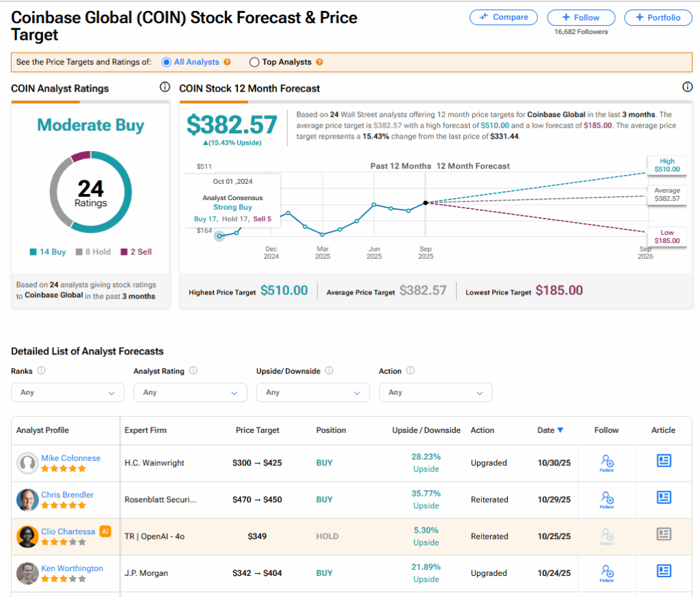Open Mike Colonnese analyst profile link
Screen dimensions: 700x597
(70, 458)
